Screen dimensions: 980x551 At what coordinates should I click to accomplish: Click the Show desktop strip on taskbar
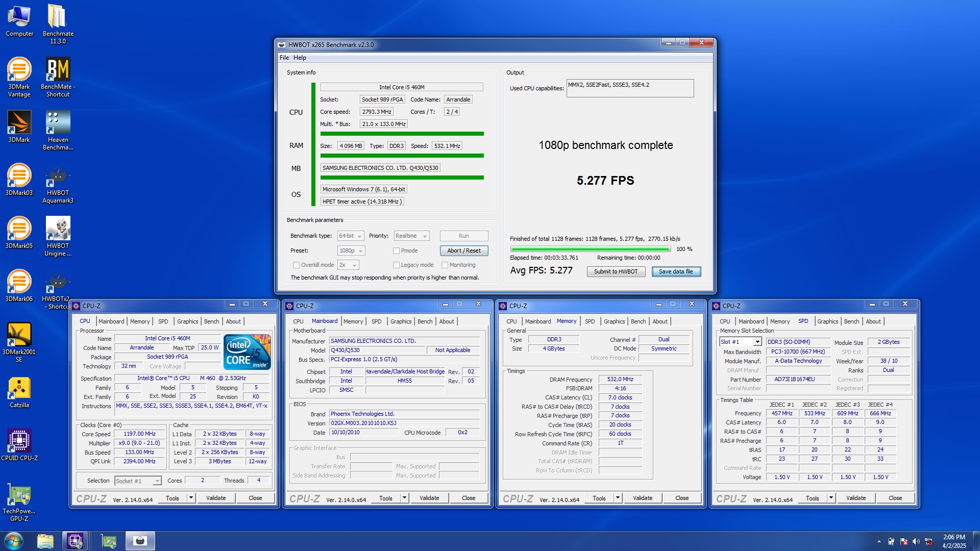[x=976, y=541]
